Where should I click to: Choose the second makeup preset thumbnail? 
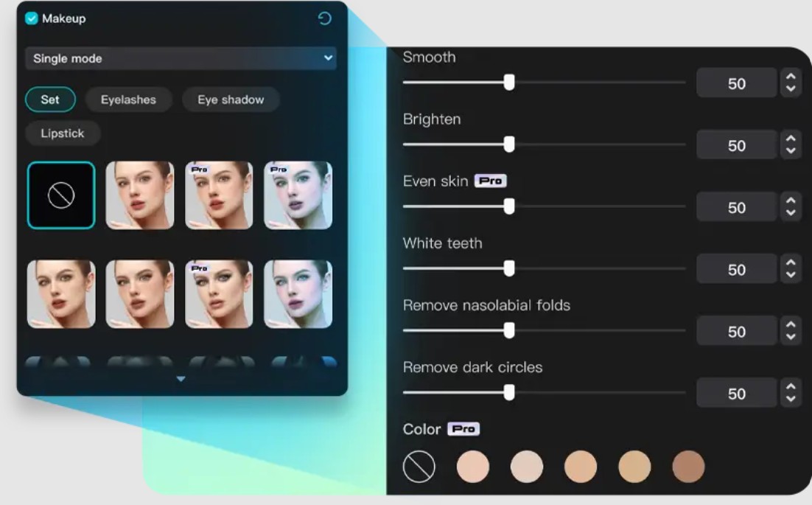tap(140, 195)
